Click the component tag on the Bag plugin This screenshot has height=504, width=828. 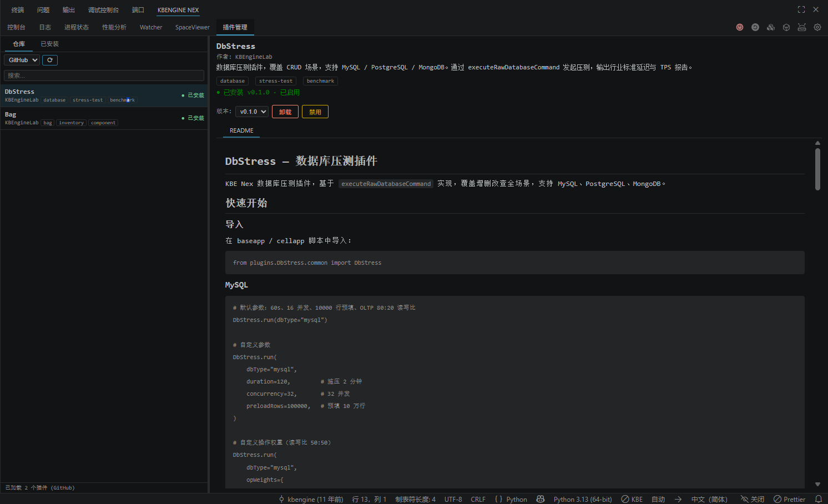tap(103, 123)
